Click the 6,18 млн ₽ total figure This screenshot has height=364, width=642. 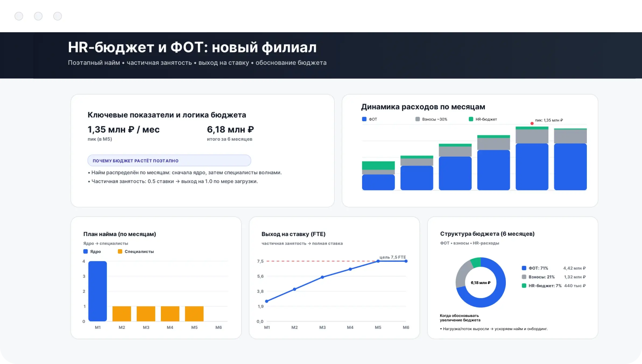pos(230,130)
